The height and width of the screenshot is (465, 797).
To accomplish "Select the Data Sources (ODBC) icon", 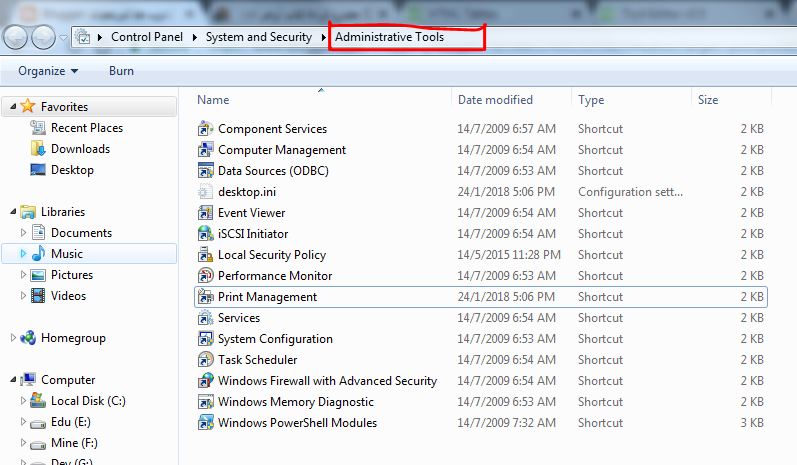I will tap(205, 170).
